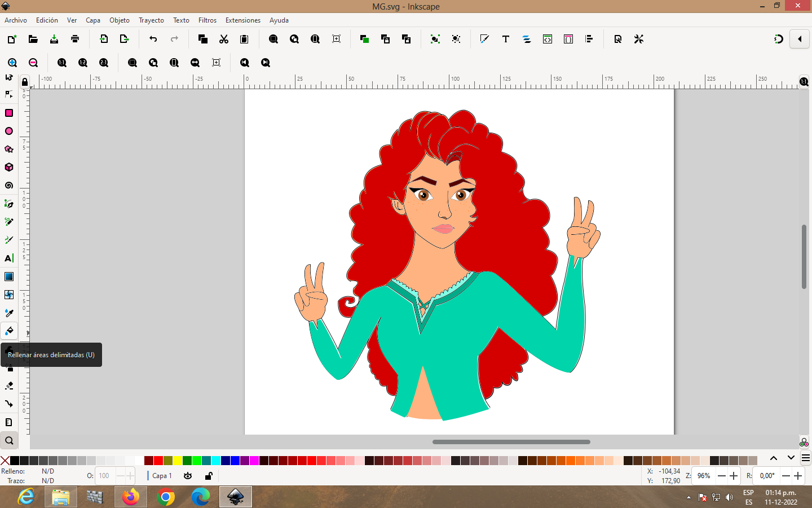Click the zoom percentage field 96%
The image size is (812, 508).
tap(704, 476)
